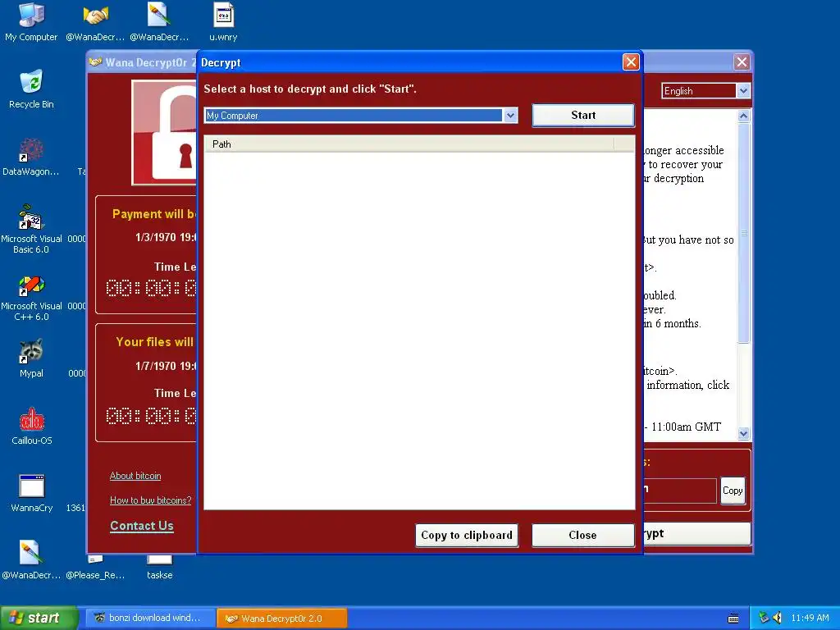The width and height of the screenshot is (840, 630).
Task: Click the keyboard icon on taskbar
Action: pos(733,619)
